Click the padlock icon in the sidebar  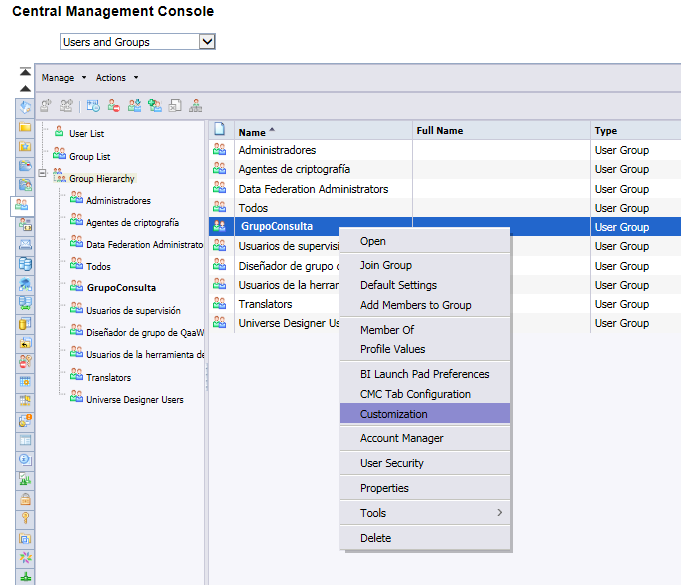[25, 498]
